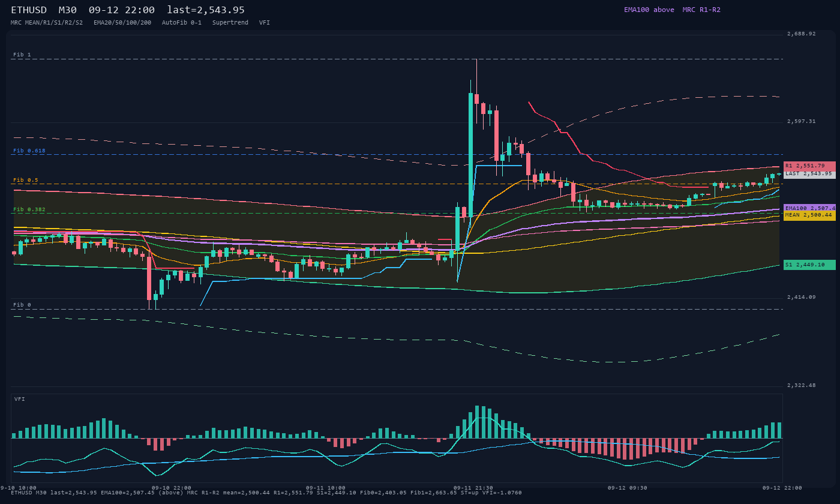Screen dimensions: 840x504
Task: Click the Supertrend indicator label
Action: [x=230, y=22]
